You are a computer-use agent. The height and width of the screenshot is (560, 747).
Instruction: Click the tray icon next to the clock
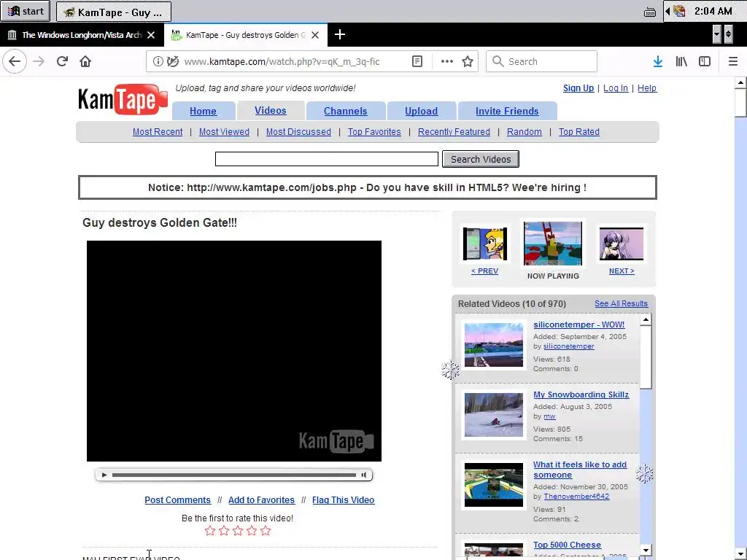tap(679, 10)
